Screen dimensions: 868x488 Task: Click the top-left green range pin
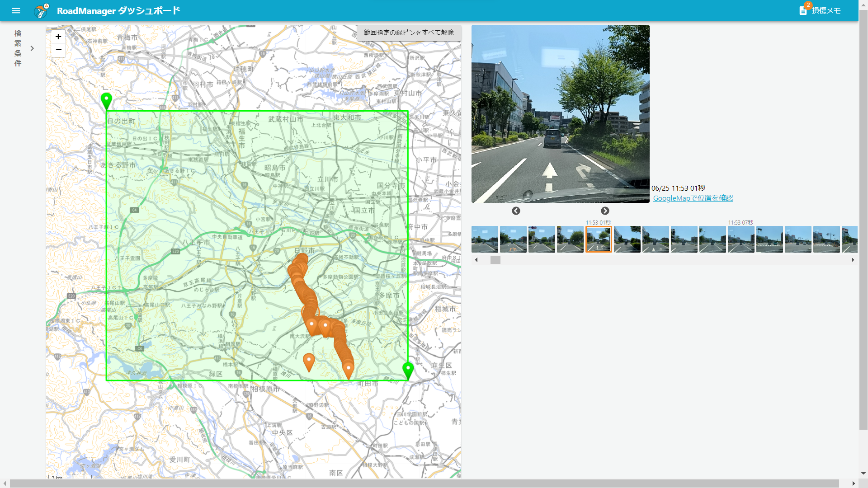(x=106, y=100)
